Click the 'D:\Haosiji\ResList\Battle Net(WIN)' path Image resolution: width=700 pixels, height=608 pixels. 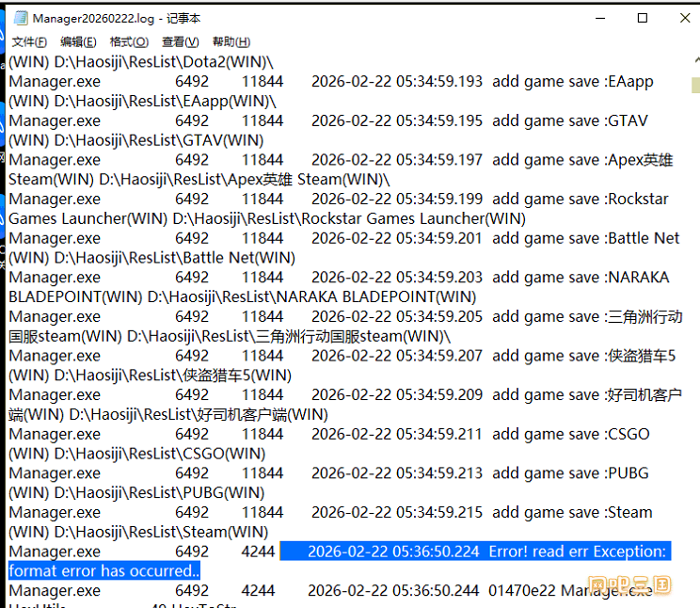coord(175,258)
